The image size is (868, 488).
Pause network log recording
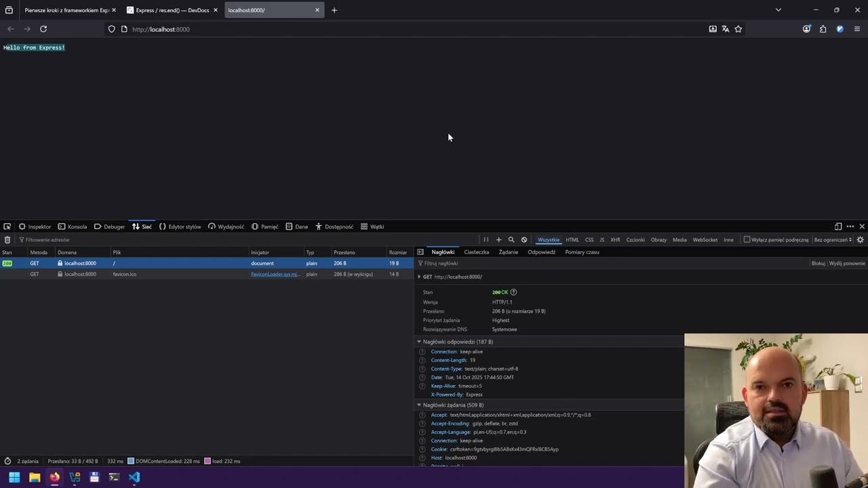[486, 240]
